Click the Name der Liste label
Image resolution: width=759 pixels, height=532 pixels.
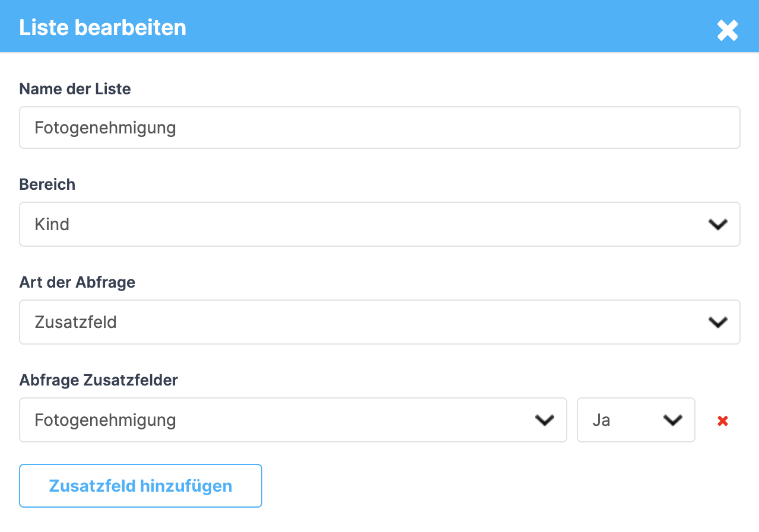(x=75, y=89)
